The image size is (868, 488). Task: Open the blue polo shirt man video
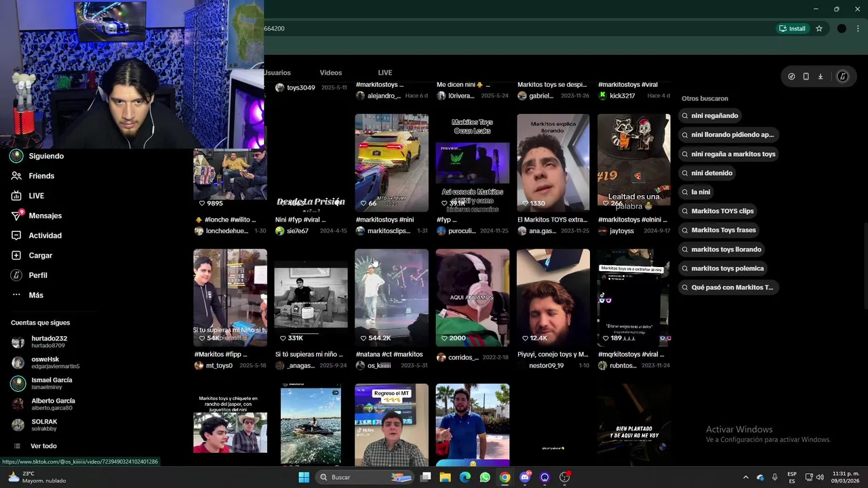(472, 425)
